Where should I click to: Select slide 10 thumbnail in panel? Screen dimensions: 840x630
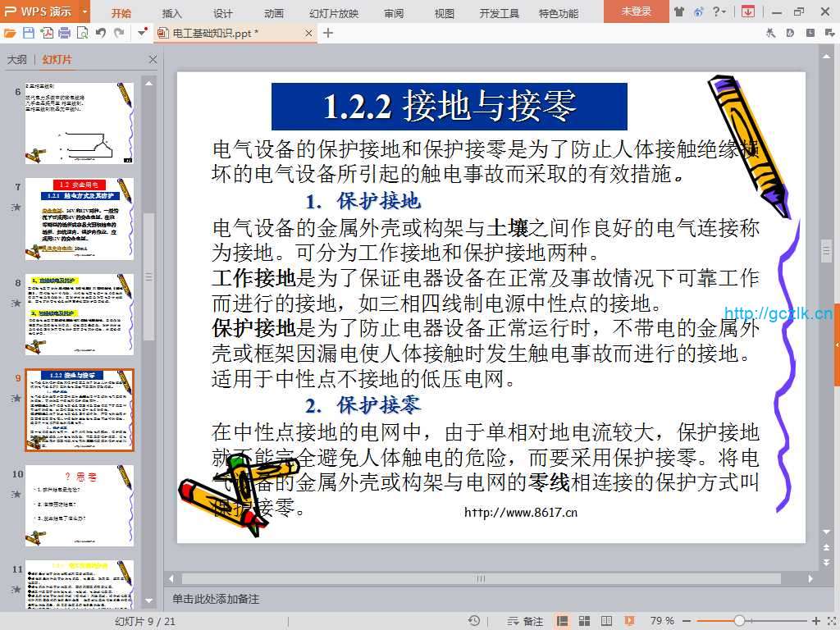click(x=80, y=505)
